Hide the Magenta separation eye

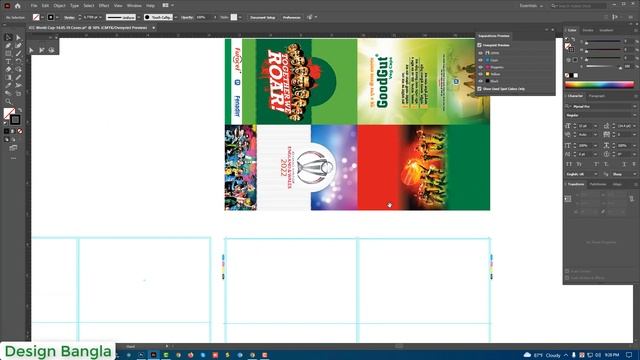480,67
